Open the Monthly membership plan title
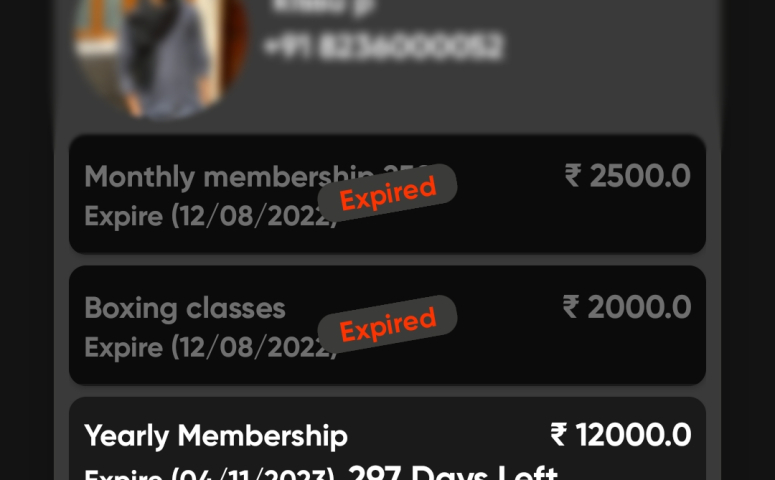The image size is (775, 480). coord(256,177)
